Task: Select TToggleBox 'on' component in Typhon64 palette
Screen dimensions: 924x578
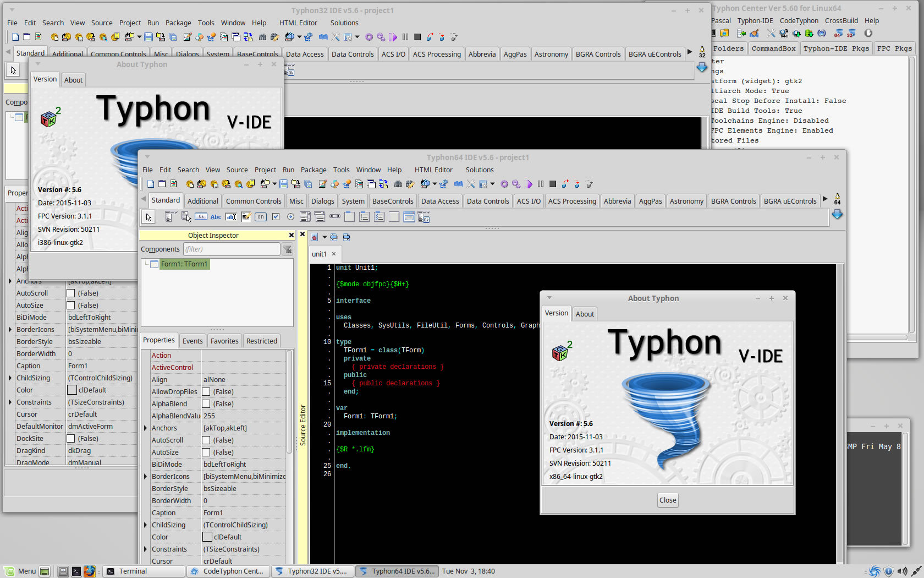Action: pyautogui.click(x=261, y=217)
